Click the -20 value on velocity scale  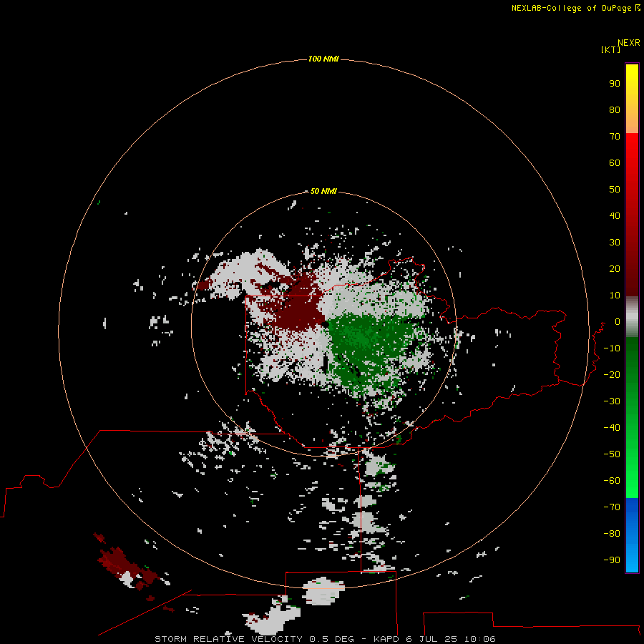(x=612, y=375)
